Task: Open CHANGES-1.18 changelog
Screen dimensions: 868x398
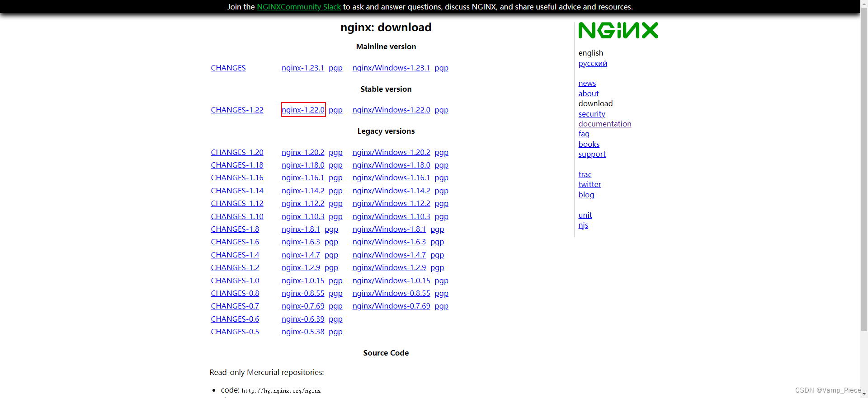Action: (237, 165)
